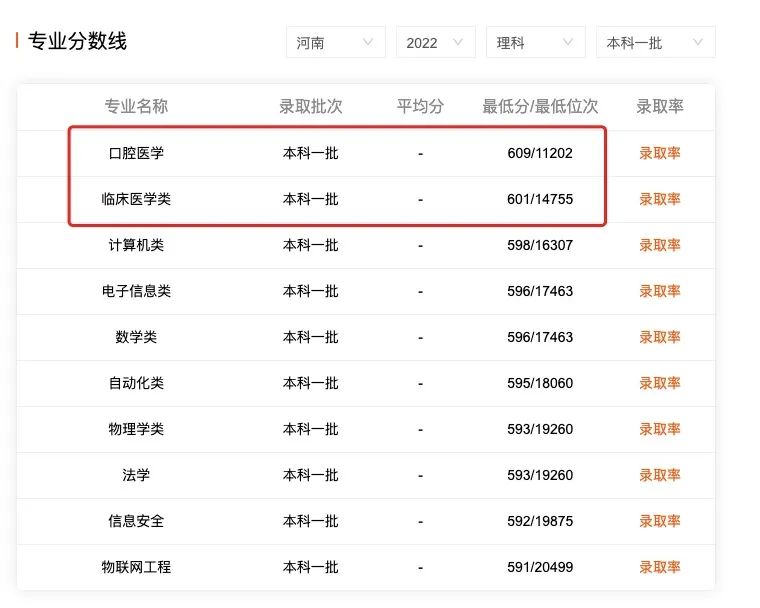Click the 录取批次 column header
760x608 pixels.
[311, 106]
